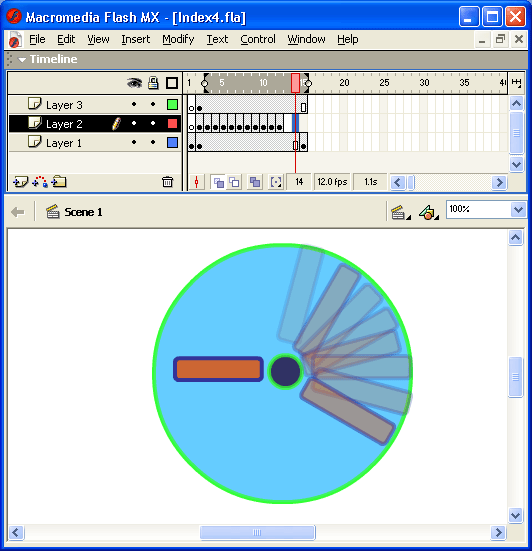This screenshot has height=551, width=532.
Task: Enable Onion Skin Outlines
Action: (234, 182)
